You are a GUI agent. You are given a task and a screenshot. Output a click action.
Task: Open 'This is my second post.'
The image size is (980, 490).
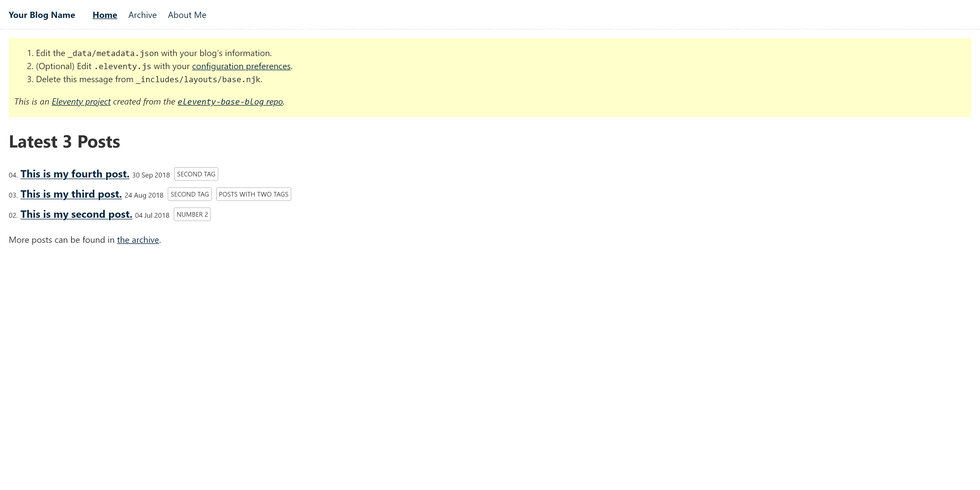tap(76, 214)
